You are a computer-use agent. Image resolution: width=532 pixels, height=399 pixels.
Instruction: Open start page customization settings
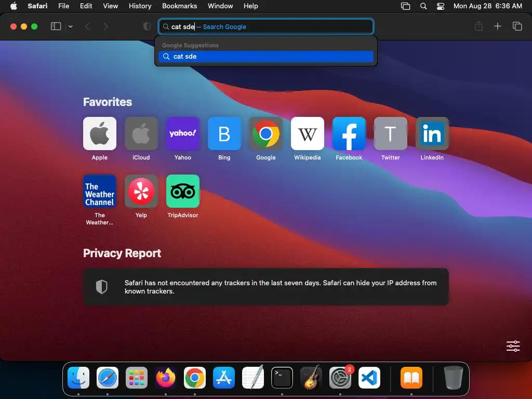[x=513, y=346]
